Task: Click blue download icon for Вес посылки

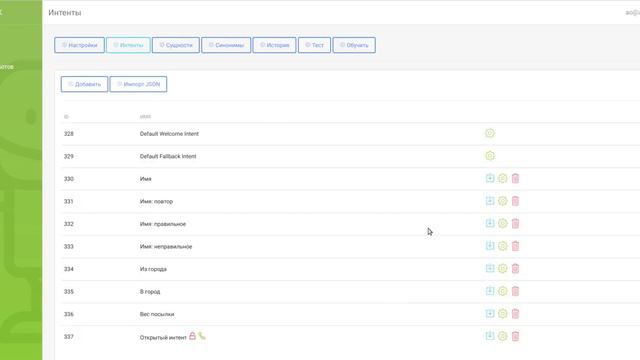Action: (x=490, y=313)
